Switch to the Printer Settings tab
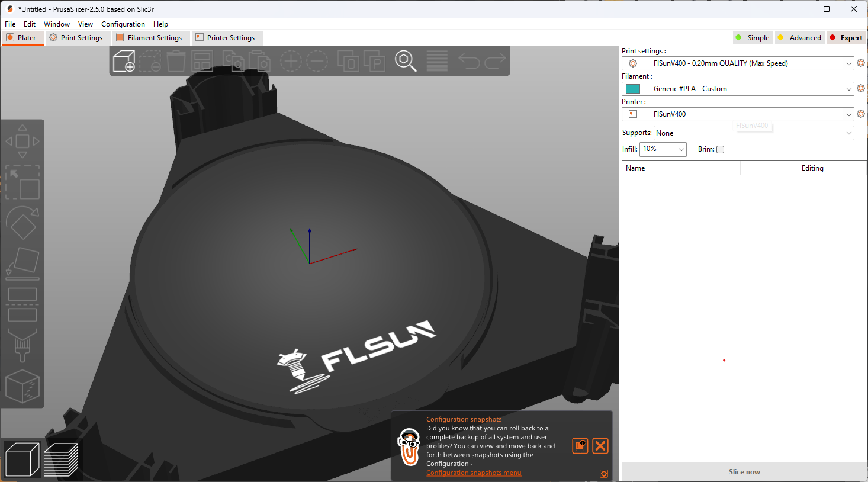The width and height of the screenshot is (868, 482). pos(226,38)
